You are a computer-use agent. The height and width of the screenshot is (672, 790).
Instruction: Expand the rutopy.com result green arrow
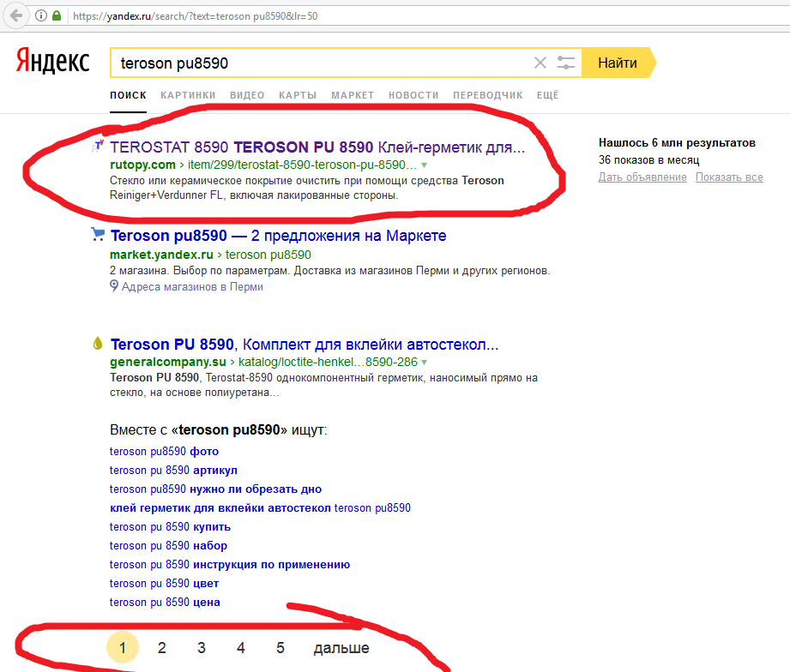click(424, 165)
